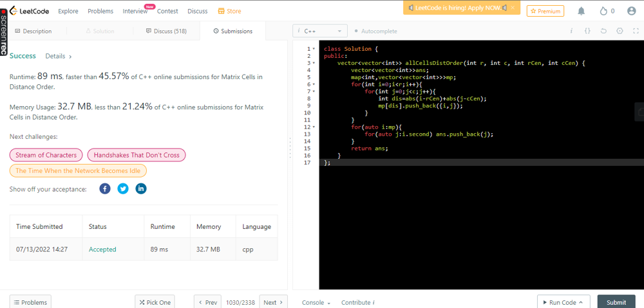Click the Success status text

(23, 56)
